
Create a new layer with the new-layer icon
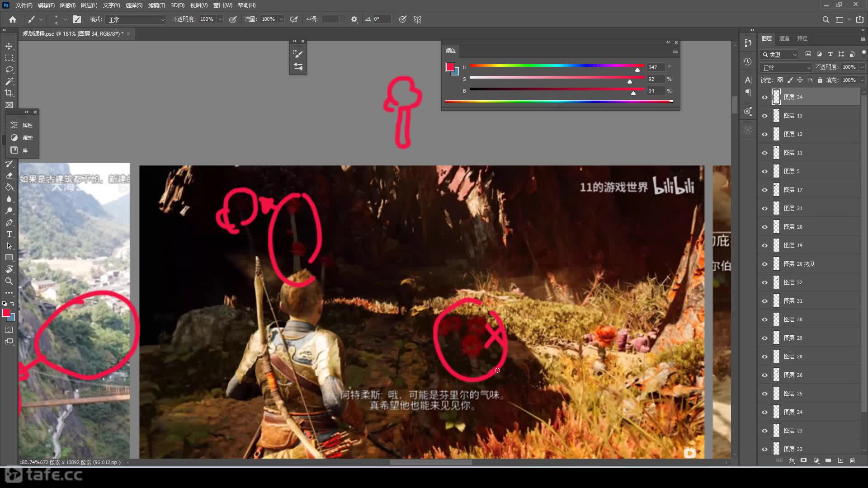[841, 460]
